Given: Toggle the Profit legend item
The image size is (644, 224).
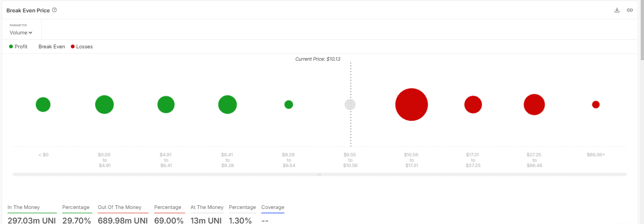Looking at the screenshot, I should [18, 47].
